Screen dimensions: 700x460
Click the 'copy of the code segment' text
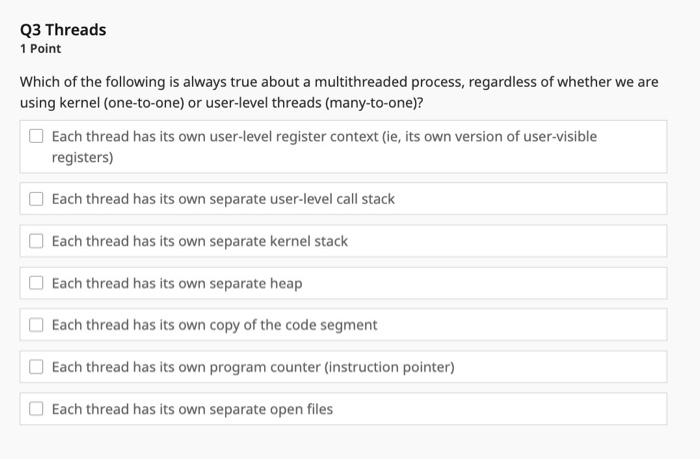(214, 325)
